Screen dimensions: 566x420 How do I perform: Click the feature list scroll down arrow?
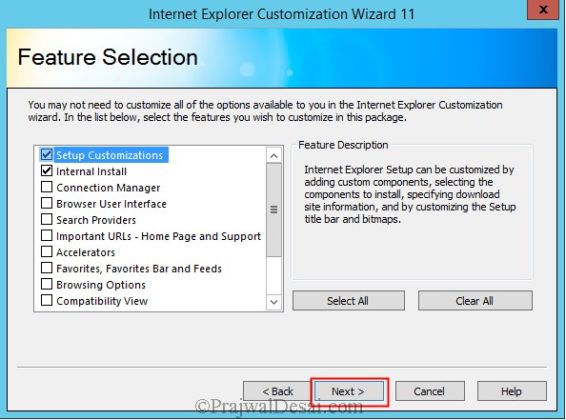point(274,302)
